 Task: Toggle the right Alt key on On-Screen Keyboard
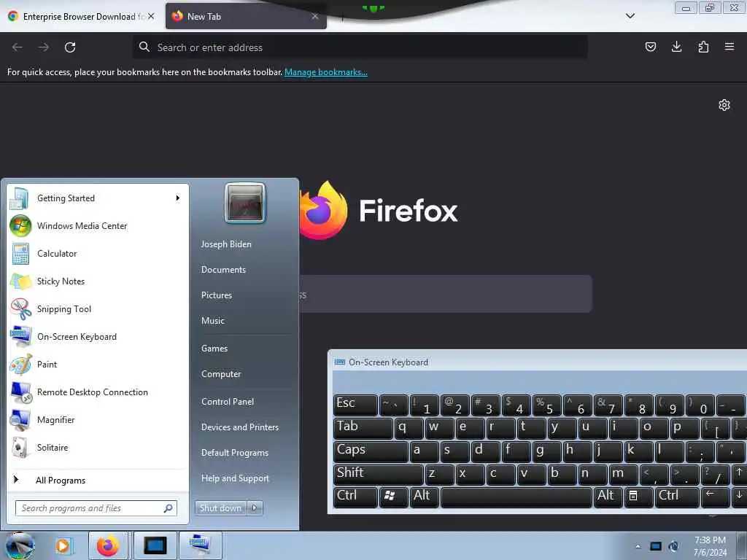point(608,497)
